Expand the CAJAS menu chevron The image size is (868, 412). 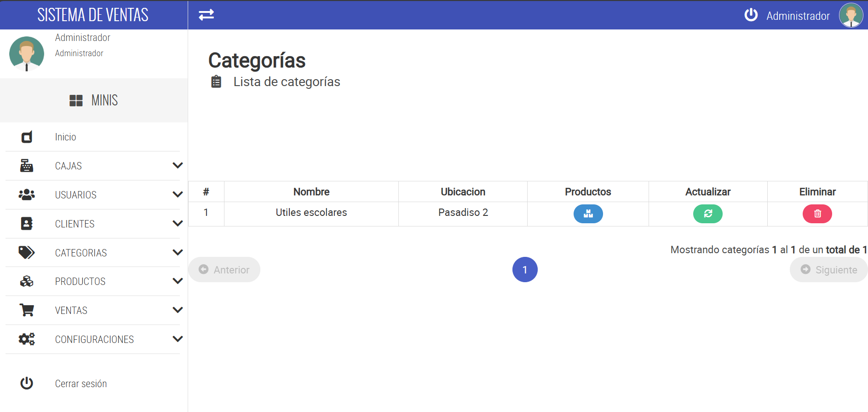(x=178, y=165)
